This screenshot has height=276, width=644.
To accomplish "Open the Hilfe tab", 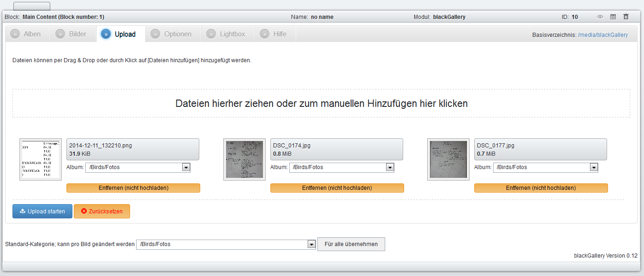I will click(x=275, y=34).
